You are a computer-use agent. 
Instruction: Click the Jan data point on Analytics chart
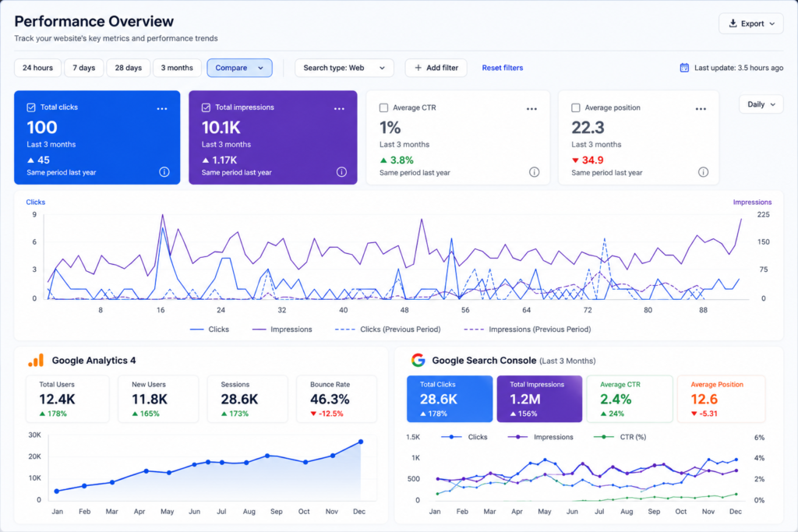(x=56, y=491)
